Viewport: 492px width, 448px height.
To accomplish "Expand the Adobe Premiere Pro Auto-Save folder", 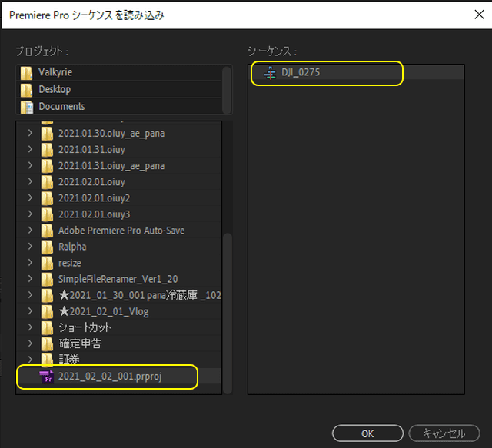I will coord(30,230).
